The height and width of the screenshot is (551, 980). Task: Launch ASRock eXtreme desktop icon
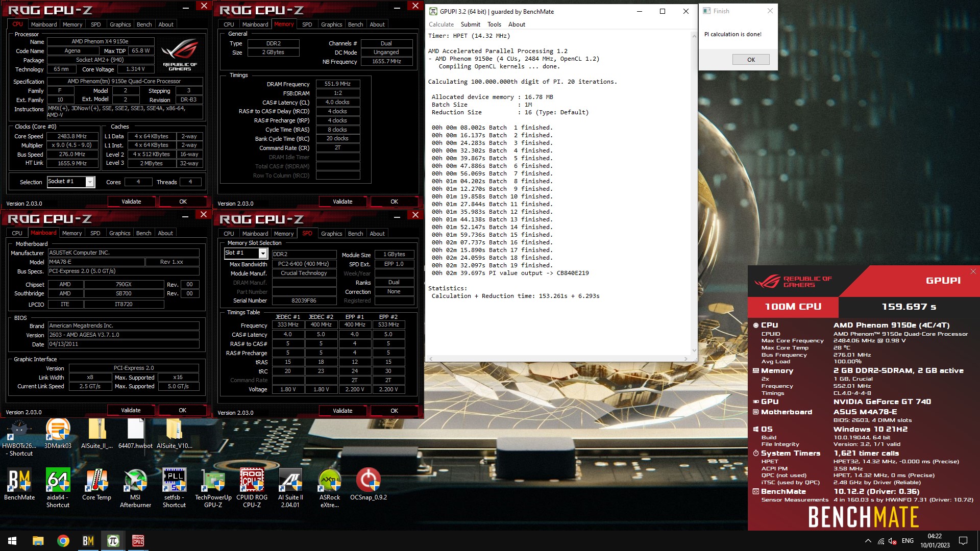click(329, 488)
